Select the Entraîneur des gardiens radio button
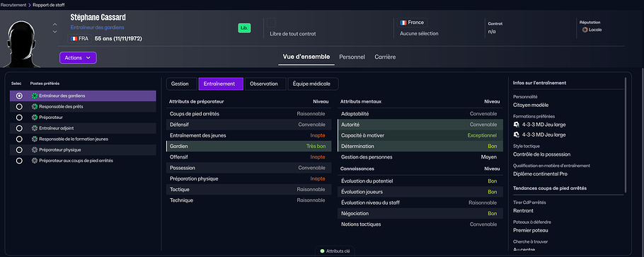Screen dimensions: 644x257 point(19,96)
